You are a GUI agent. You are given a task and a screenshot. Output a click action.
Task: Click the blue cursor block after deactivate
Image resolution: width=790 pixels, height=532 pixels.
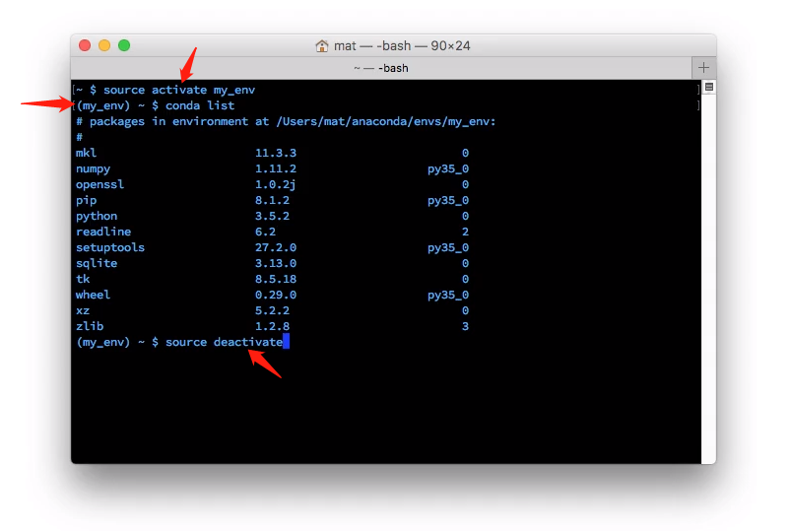pos(287,342)
